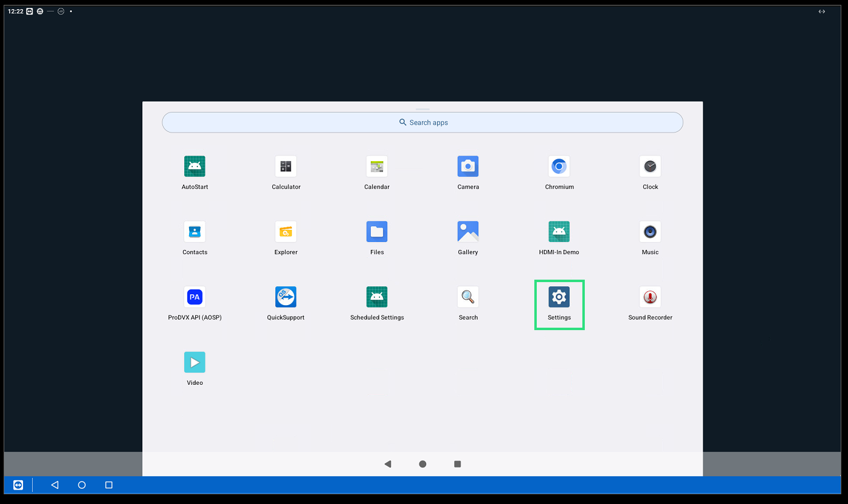Tap the Android home circle button

point(422,464)
